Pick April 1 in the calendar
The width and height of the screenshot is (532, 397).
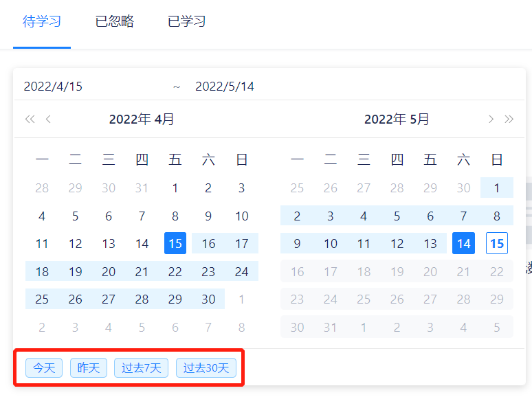(x=175, y=188)
